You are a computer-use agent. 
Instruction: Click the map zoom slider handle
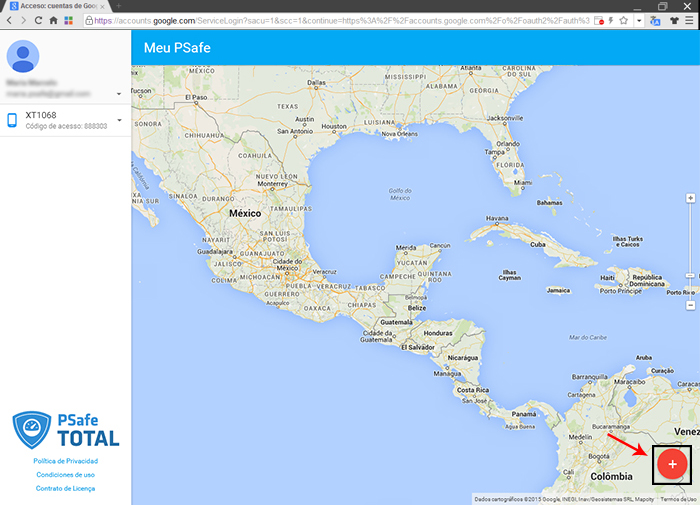[690, 275]
